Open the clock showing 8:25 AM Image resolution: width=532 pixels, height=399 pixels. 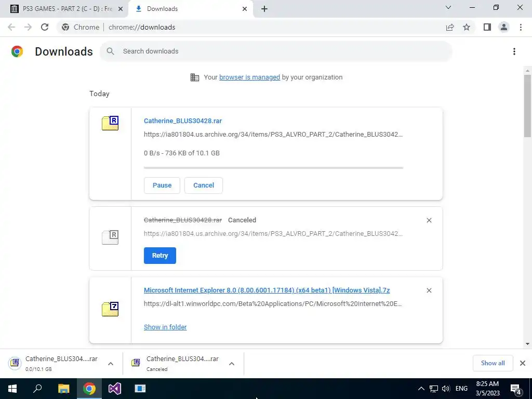(x=487, y=389)
